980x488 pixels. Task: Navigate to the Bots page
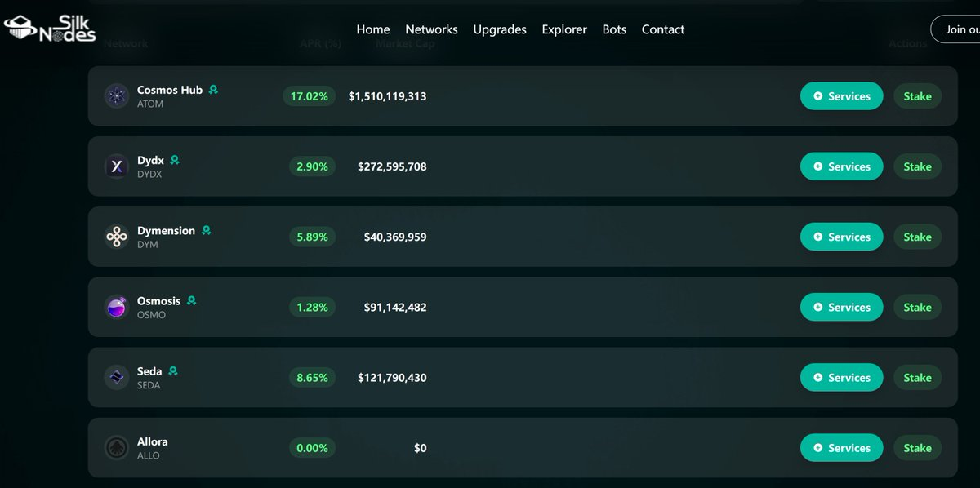614,29
